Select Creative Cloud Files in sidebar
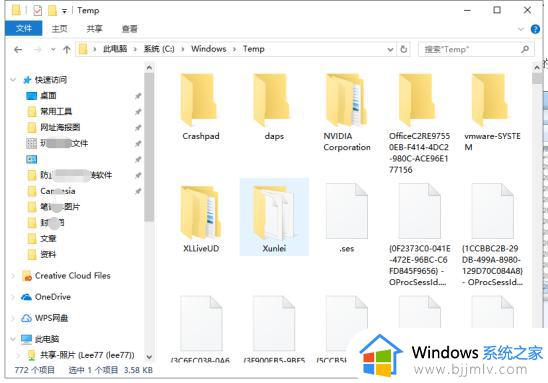The image size is (548, 383). pos(72,276)
